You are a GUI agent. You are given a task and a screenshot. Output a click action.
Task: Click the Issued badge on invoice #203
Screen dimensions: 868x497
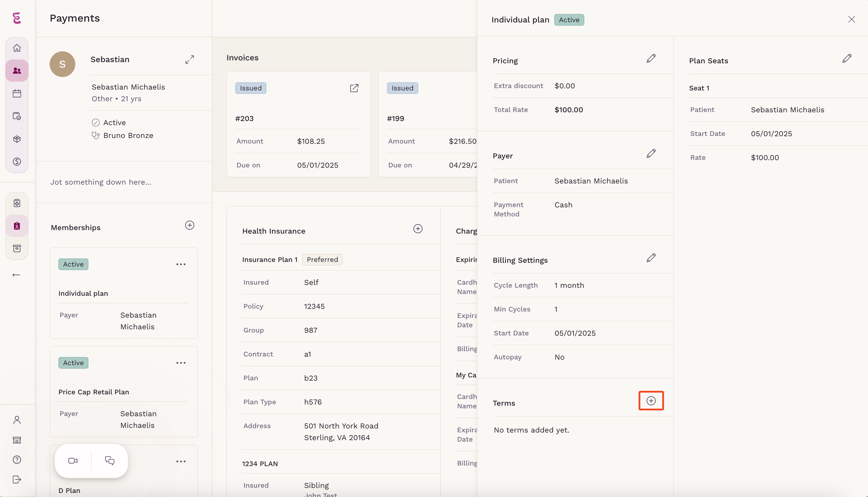[251, 88]
